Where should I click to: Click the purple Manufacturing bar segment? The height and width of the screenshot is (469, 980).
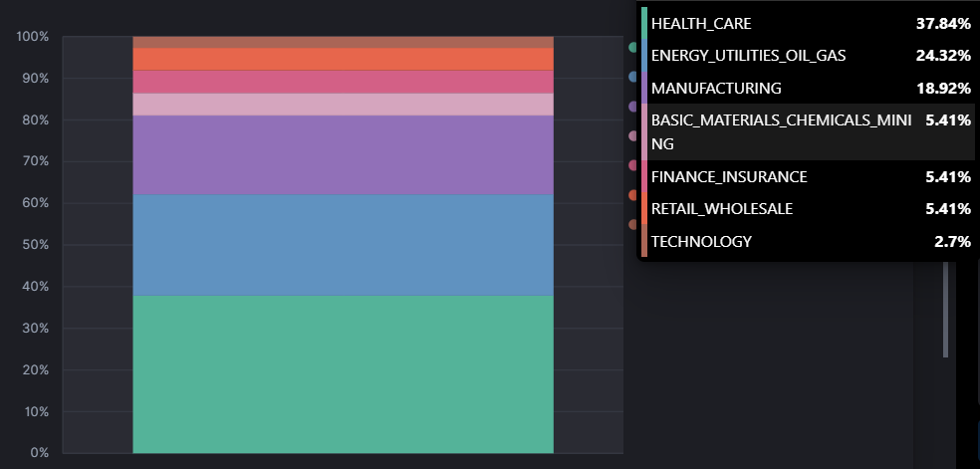click(343, 154)
